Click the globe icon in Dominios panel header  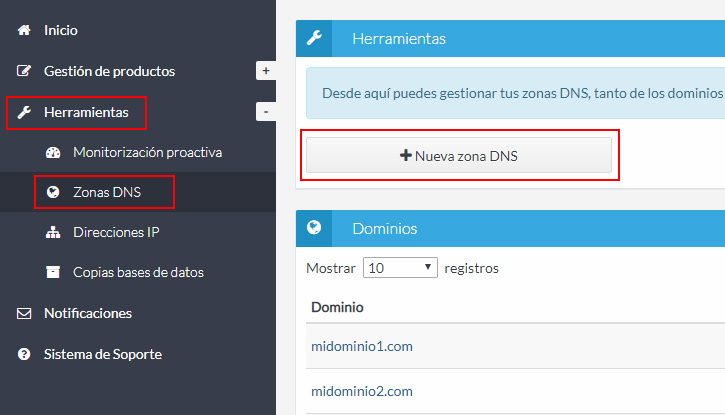point(314,228)
